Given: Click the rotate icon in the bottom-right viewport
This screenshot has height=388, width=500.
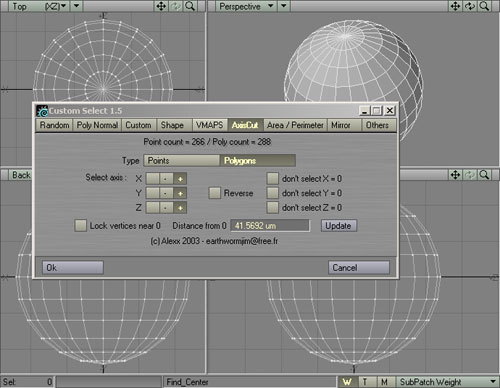Looking at the screenshot, I should 470,175.
